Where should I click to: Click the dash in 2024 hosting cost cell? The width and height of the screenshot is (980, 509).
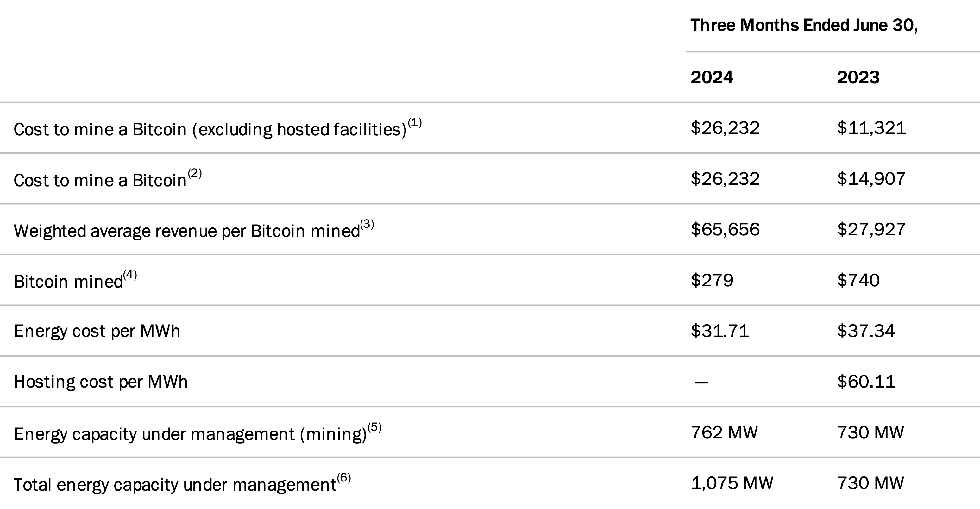pos(701,382)
